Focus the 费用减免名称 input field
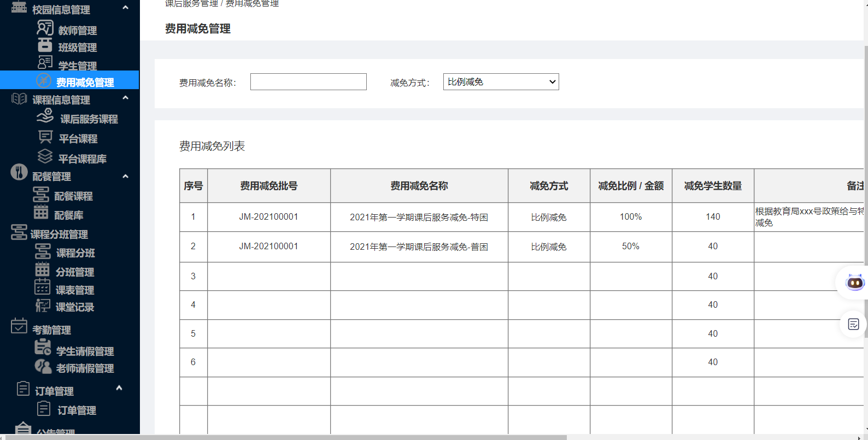This screenshot has width=868, height=440. click(x=308, y=82)
